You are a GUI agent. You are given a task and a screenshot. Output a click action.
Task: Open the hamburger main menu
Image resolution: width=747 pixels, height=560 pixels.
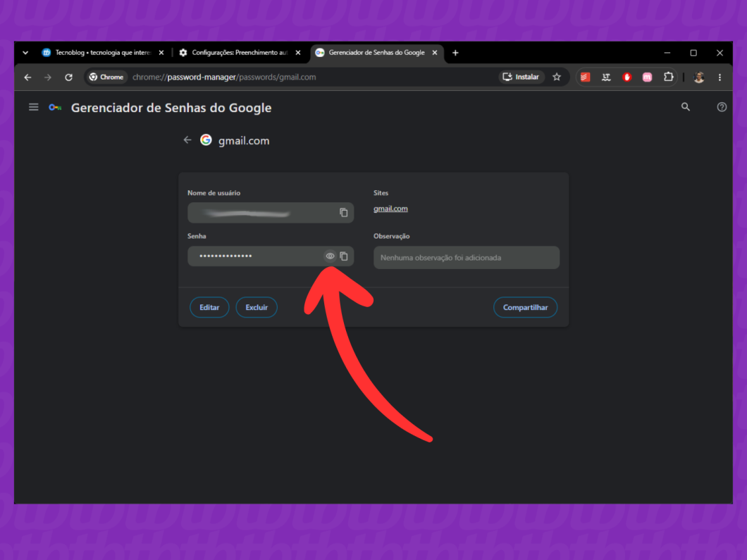33,107
